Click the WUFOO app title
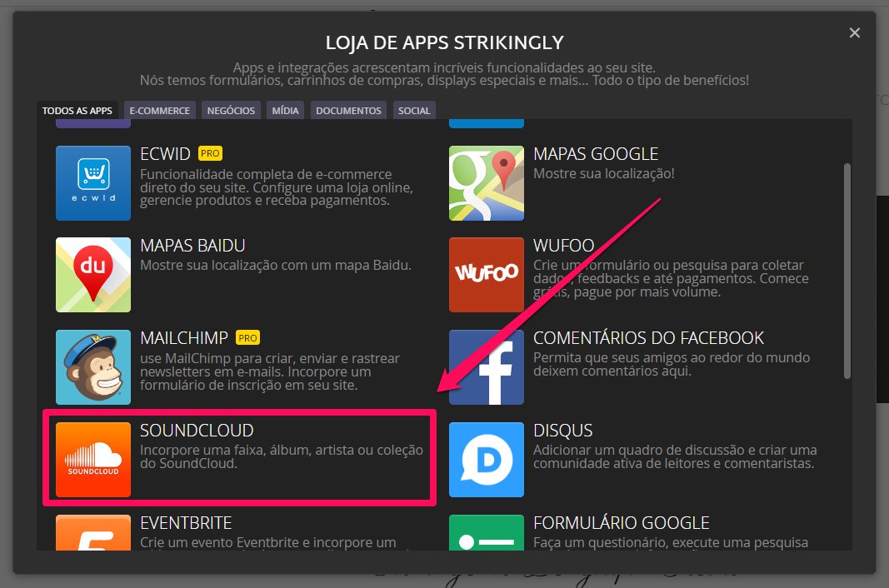Image resolution: width=889 pixels, height=588 pixels. [x=563, y=246]
